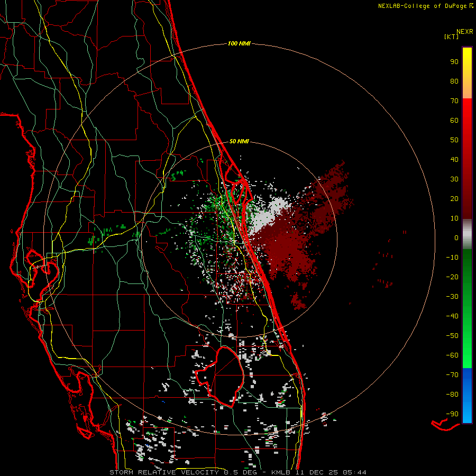476x476 pixels.
Task: Click the negative 40 value on velocity scale
Action: pos(452,316)
